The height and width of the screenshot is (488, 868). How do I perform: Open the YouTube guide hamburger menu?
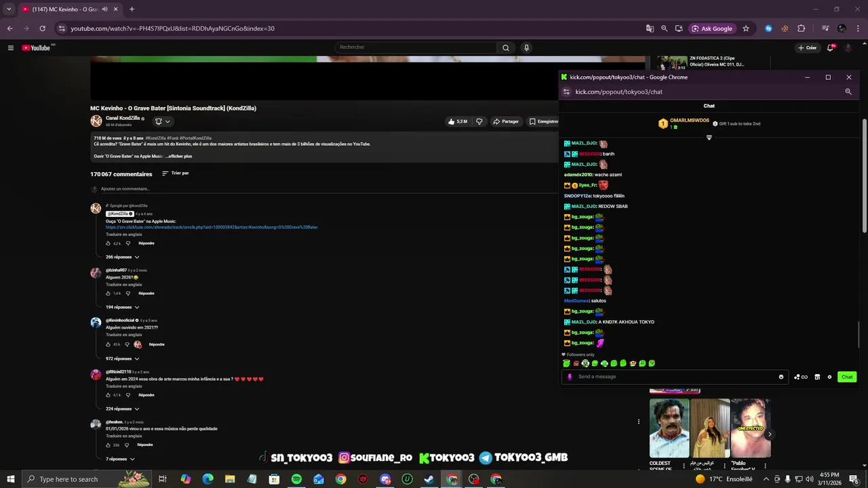[10, 47]
